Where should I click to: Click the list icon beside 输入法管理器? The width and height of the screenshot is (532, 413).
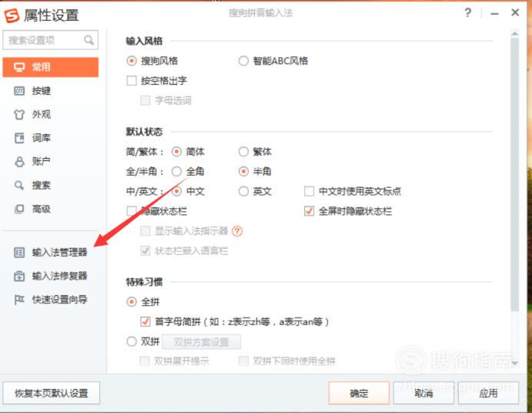[x=19, y=253]
